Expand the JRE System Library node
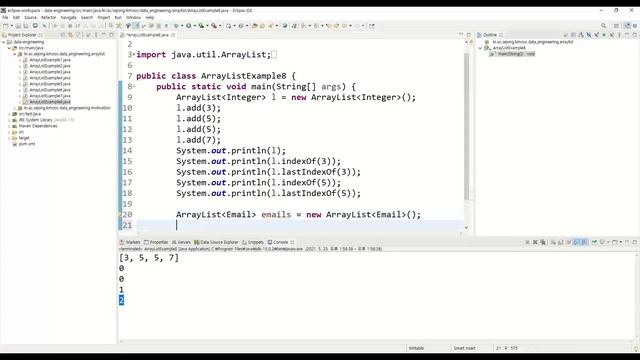 (x=9, y=120)
